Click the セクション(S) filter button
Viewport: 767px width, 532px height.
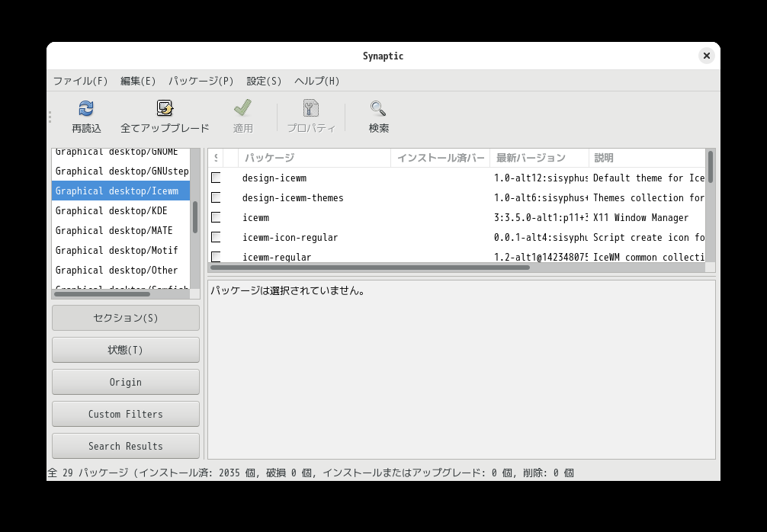tap(126, 318)
